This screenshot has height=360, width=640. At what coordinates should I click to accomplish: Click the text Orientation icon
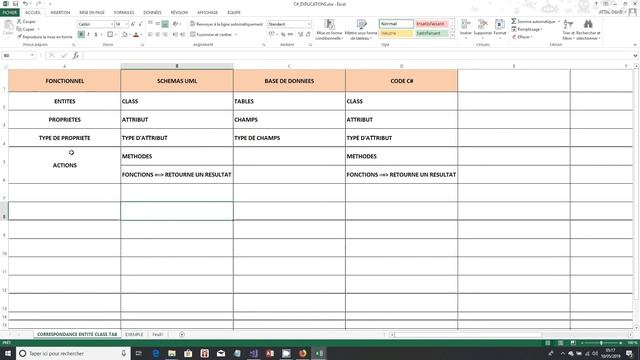pyautogui.click(x=176, y=24)
